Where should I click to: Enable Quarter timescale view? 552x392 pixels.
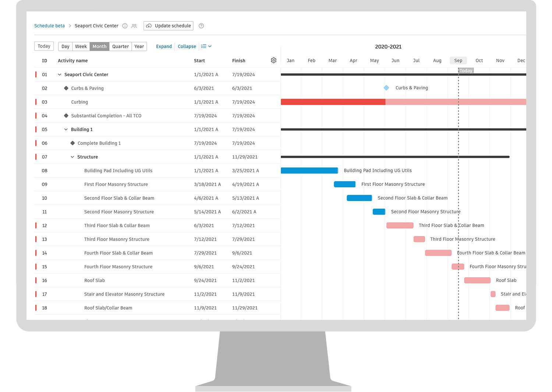[120, 46]
